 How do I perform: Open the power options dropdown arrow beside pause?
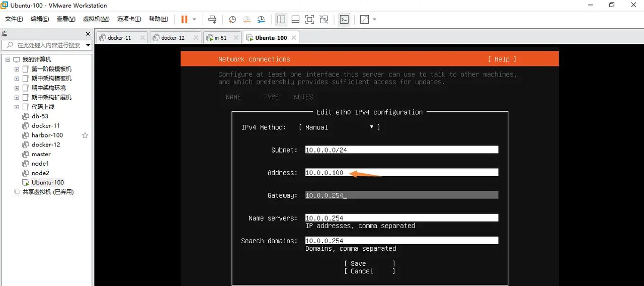pyautogui.click(x=194, y=20)
